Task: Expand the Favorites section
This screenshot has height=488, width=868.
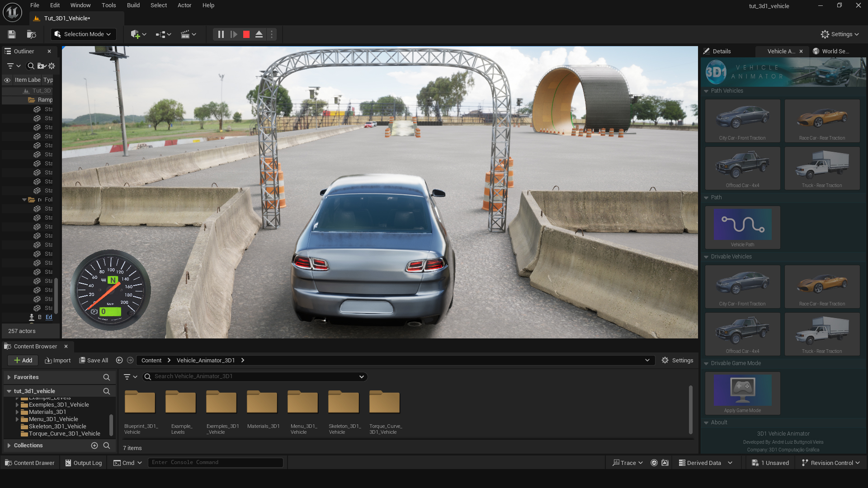Action: (x=9, y=377)
